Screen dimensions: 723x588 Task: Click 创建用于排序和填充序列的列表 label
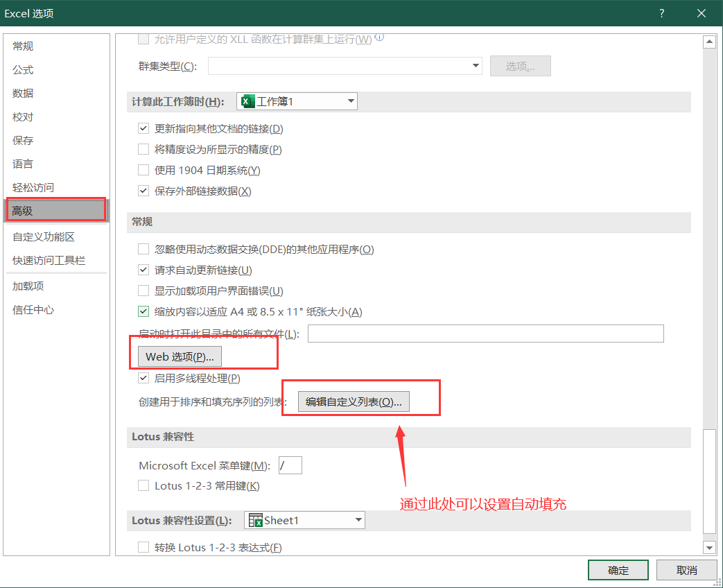[213, 402]
